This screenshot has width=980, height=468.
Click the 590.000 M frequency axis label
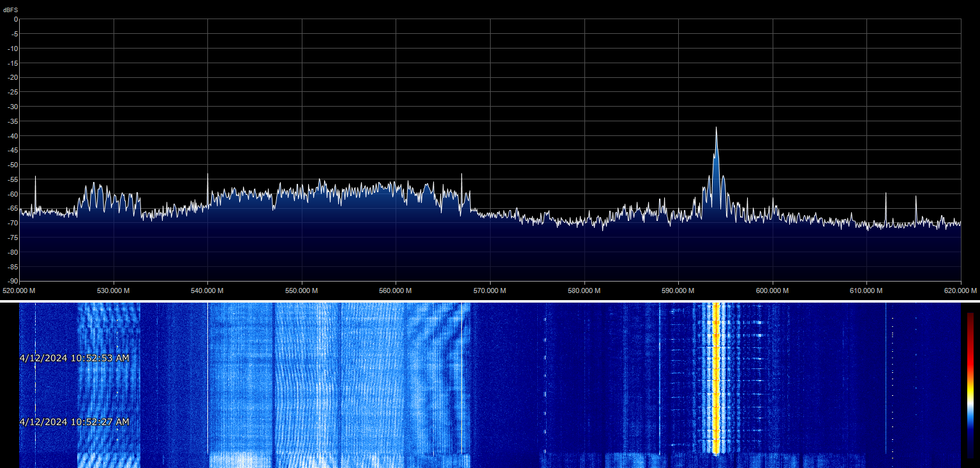point(678,291)
